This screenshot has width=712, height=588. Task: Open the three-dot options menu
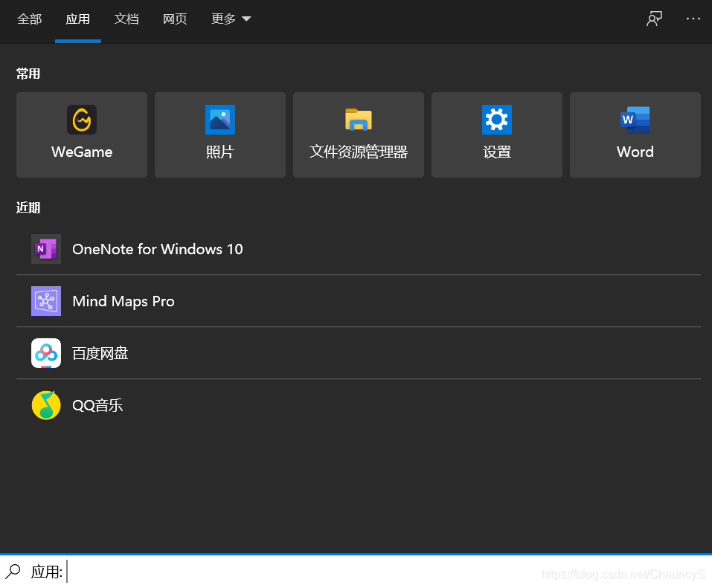pyautogui.click(x=693, y=19)
